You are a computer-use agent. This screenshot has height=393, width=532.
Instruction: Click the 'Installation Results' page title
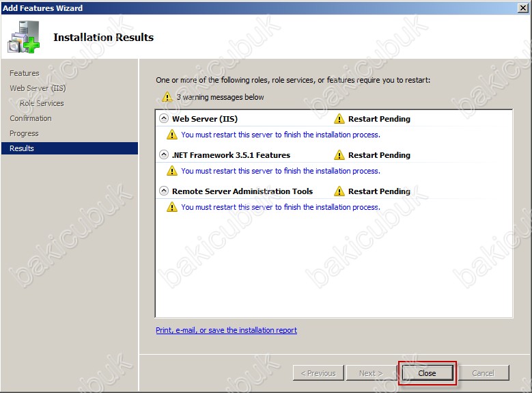[x=104, y=37]
